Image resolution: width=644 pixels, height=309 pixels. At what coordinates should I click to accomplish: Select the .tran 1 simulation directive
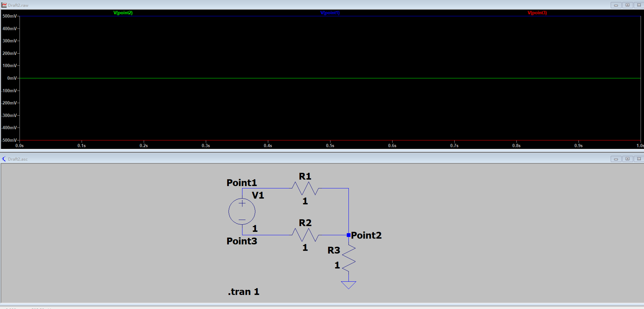(243, 292)
